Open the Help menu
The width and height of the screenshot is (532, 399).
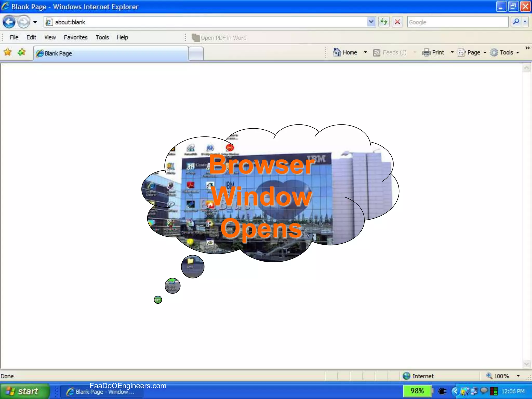[122, 37]
